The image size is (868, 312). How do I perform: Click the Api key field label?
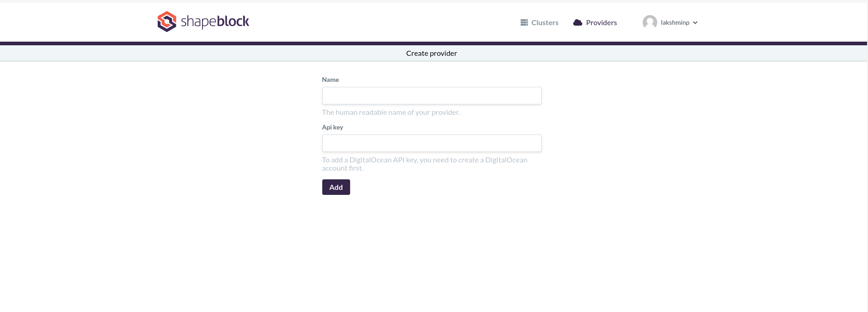point(332,127)
